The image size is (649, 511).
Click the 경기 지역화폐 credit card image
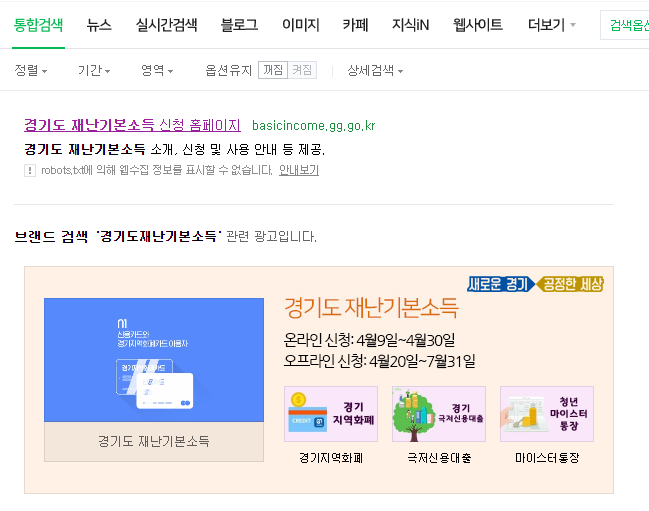pyautogui.click(x=331, y=414)
